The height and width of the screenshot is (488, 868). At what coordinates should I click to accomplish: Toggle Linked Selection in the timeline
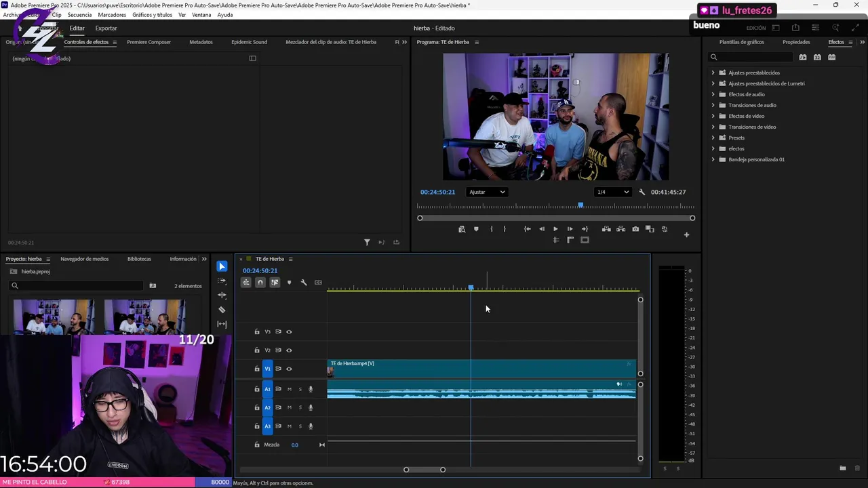click(275, 283)
